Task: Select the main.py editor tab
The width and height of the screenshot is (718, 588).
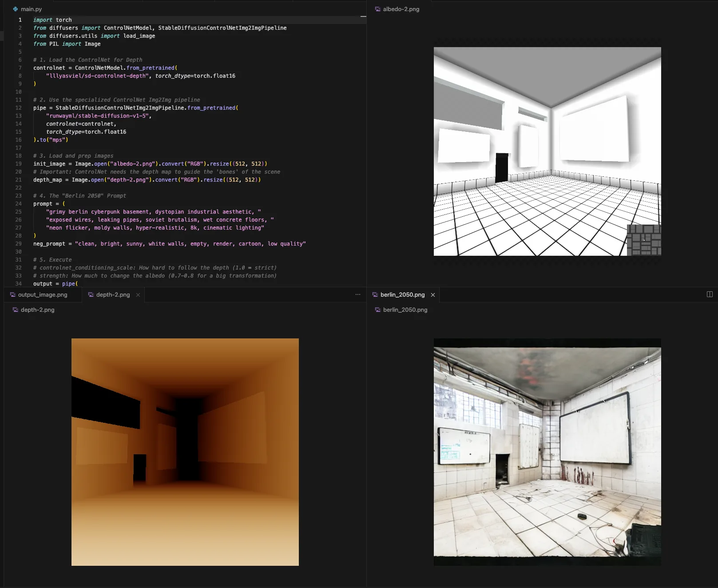Action: (x=31, y=9)
